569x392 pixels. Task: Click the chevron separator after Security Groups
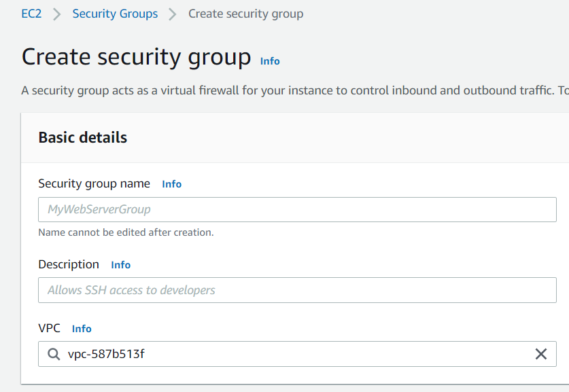tap(173, 14)
